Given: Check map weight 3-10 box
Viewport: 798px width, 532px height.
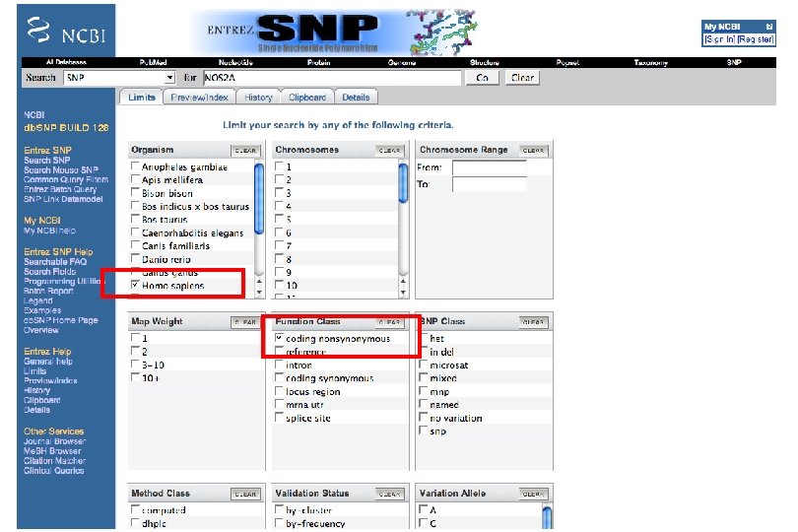Looking at the screenshot, I should [x=135, y=365].
